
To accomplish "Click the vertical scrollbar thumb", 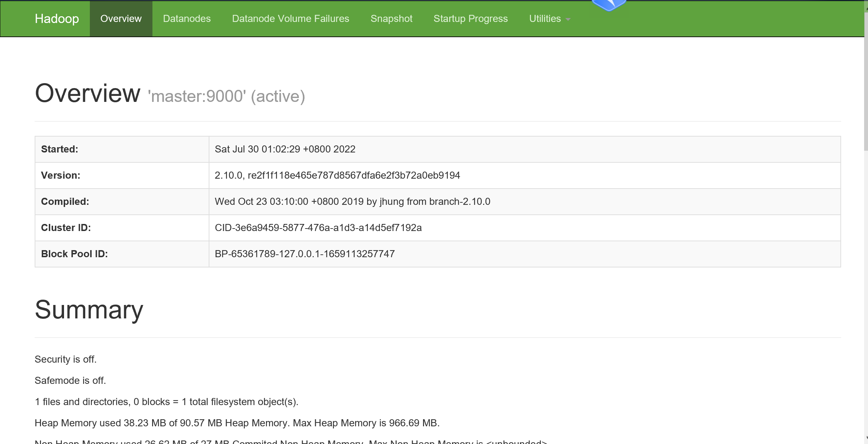I will click(866, 81).
